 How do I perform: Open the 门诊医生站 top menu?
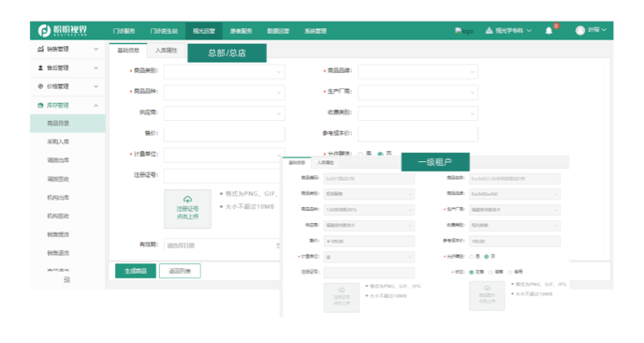[164, 31]
